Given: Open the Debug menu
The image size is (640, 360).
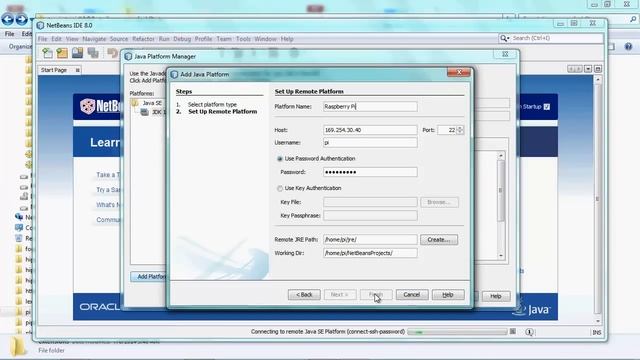Looking at the screenshot, I should (182, 39).
